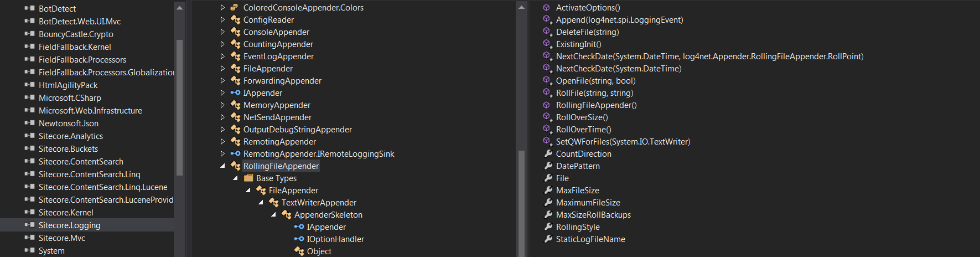This screenshot has height=257, width=980.
Task: Click the assembly icon beside BotDetect
Action: click(x=30, y=8)
